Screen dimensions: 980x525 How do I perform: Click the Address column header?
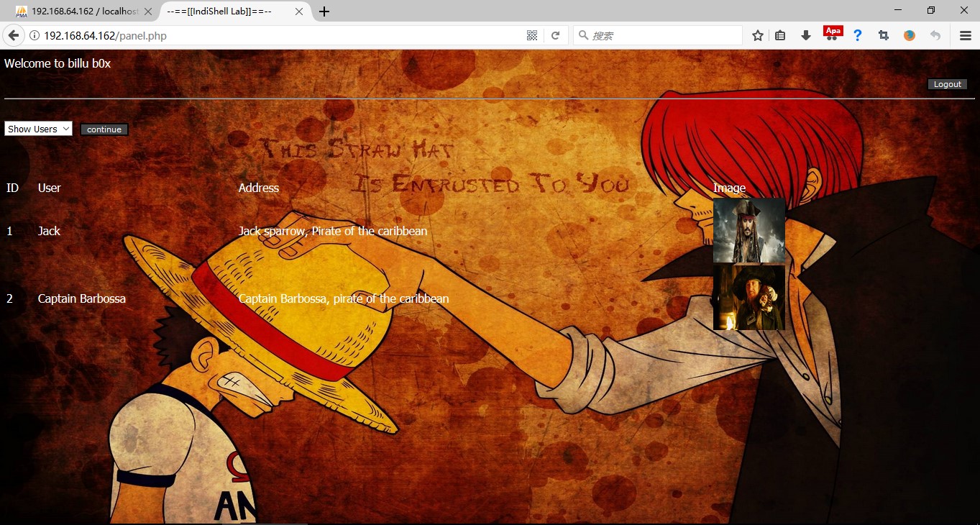click(x=259, y=188)
